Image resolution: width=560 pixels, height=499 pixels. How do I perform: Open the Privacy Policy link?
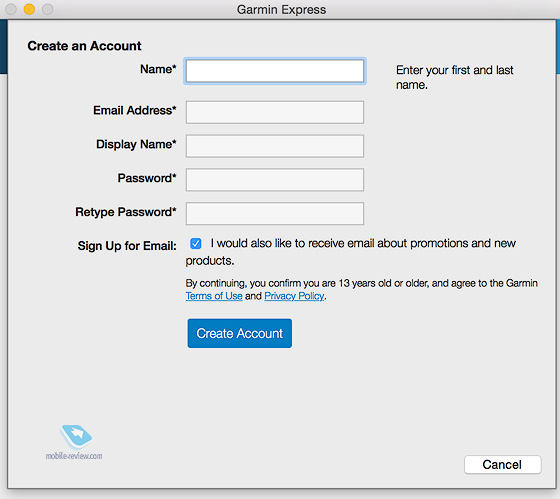coord(294,296)
